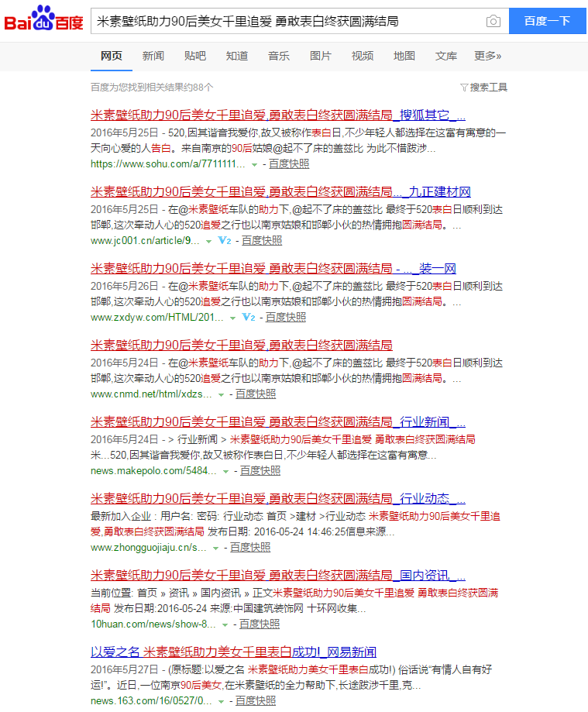Image resolution: width=588 pixels, height=712 pixels.
Task: Open the 行业动态 result title
Action: tap(278, 499)
